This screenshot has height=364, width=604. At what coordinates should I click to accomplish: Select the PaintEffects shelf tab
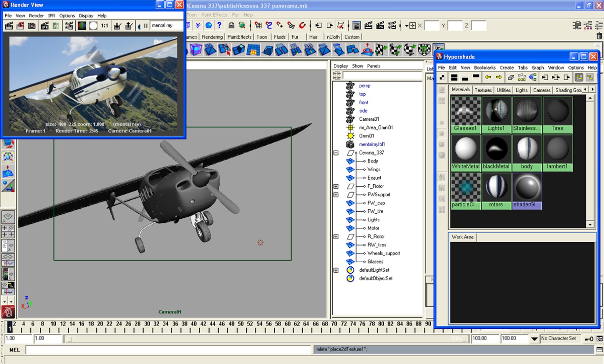(x=239, y=37)
